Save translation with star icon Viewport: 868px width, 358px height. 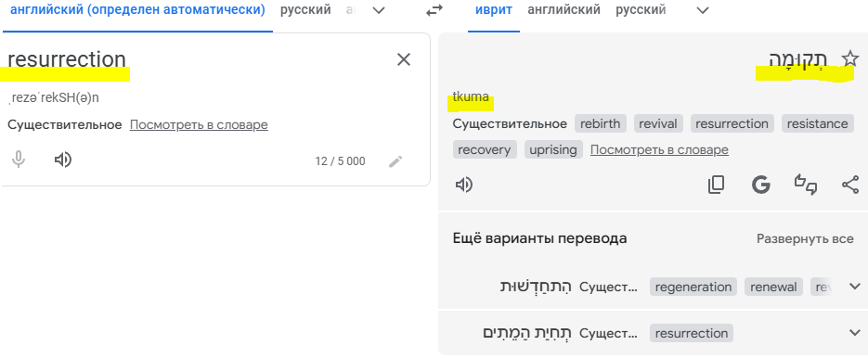click(x=849, y=58)
